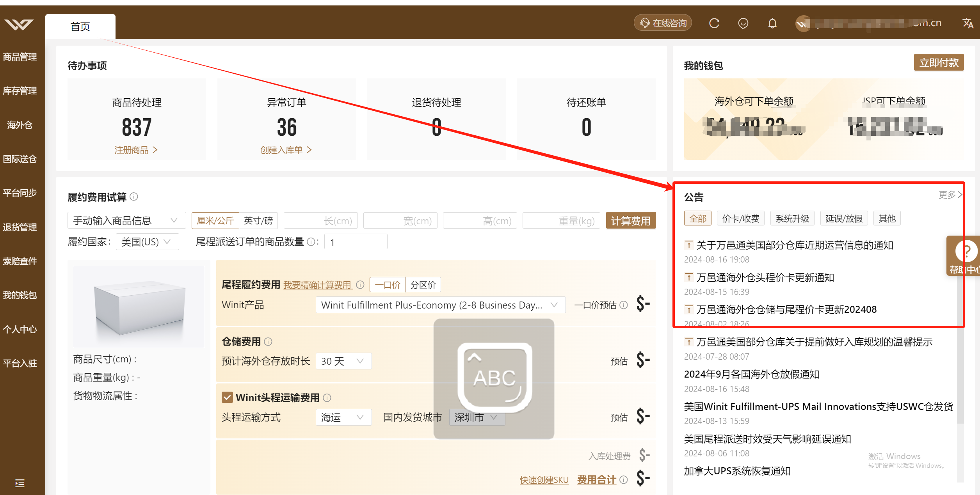Open 手动输入商品信息 dropdown
This screenshot has height=495, width=980.
(x=126, y=221)
